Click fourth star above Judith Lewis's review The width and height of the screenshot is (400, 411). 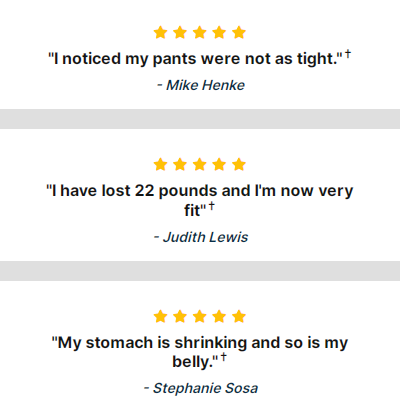pos(219,164)
